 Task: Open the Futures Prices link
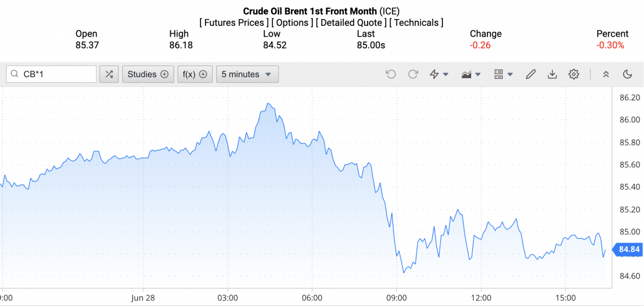point(234,23)
